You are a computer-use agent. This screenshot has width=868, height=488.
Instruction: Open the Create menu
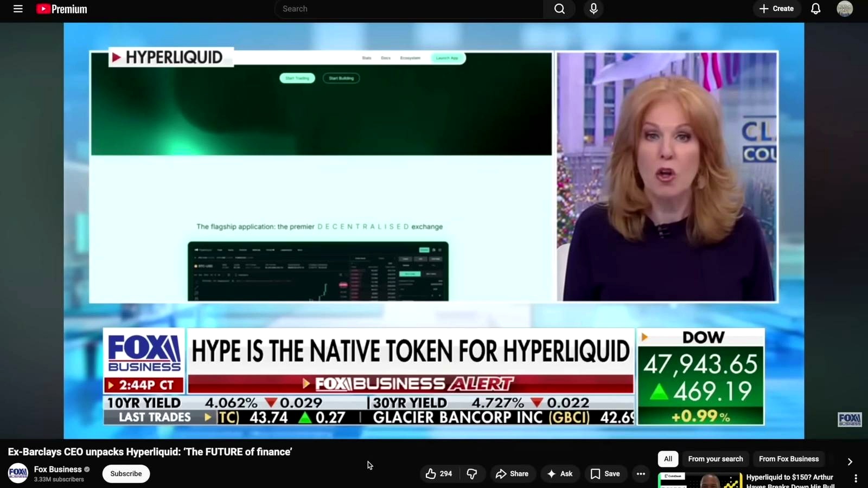click(x=776, y=9)
